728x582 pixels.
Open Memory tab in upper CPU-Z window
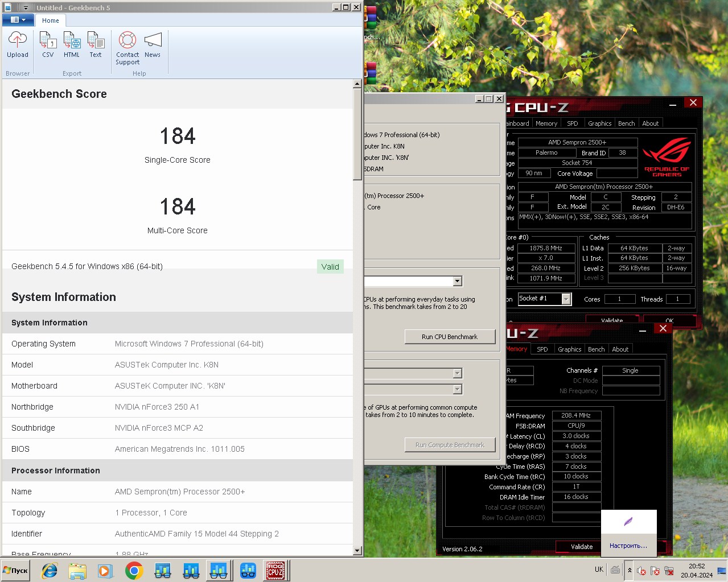[x=546, y=123]
